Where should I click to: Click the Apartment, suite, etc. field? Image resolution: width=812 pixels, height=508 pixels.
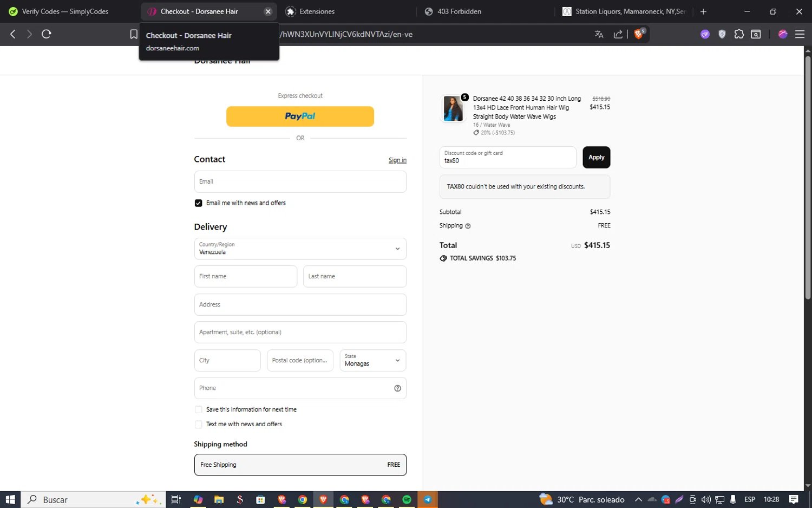pos(300,332)
